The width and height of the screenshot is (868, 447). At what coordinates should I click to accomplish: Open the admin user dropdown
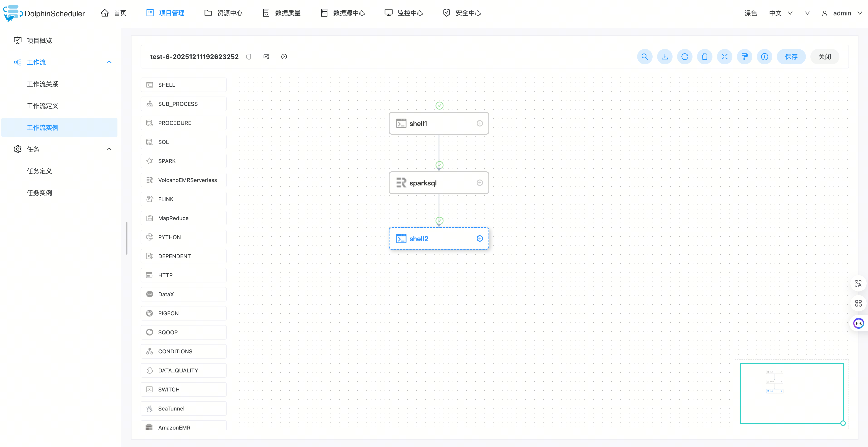(842, 13)
